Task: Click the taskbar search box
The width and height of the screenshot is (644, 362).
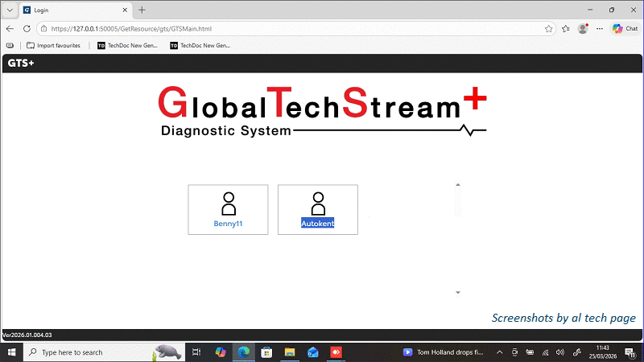Action: (89, 352)
